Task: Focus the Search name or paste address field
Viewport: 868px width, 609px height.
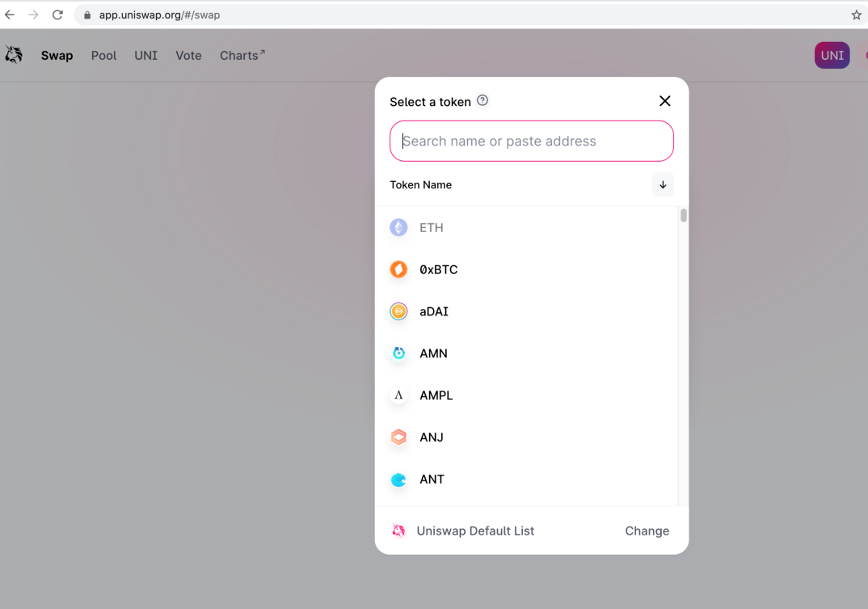Action: click(x=532, y=142)
